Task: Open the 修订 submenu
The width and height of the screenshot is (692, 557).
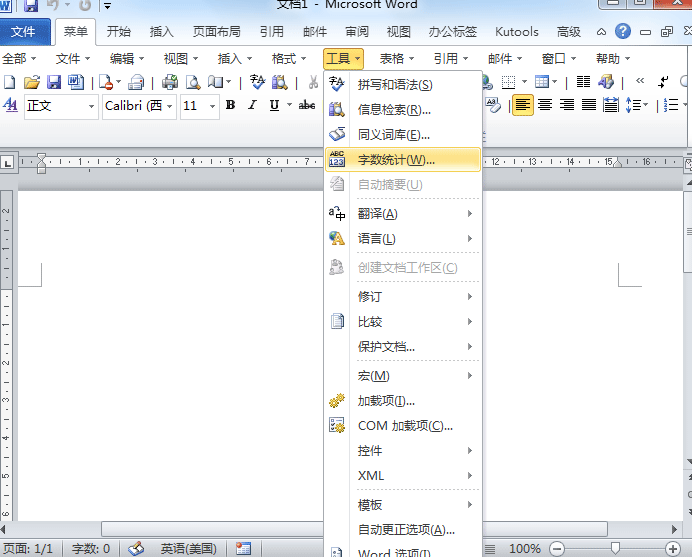Action: (x=403, y=297)
